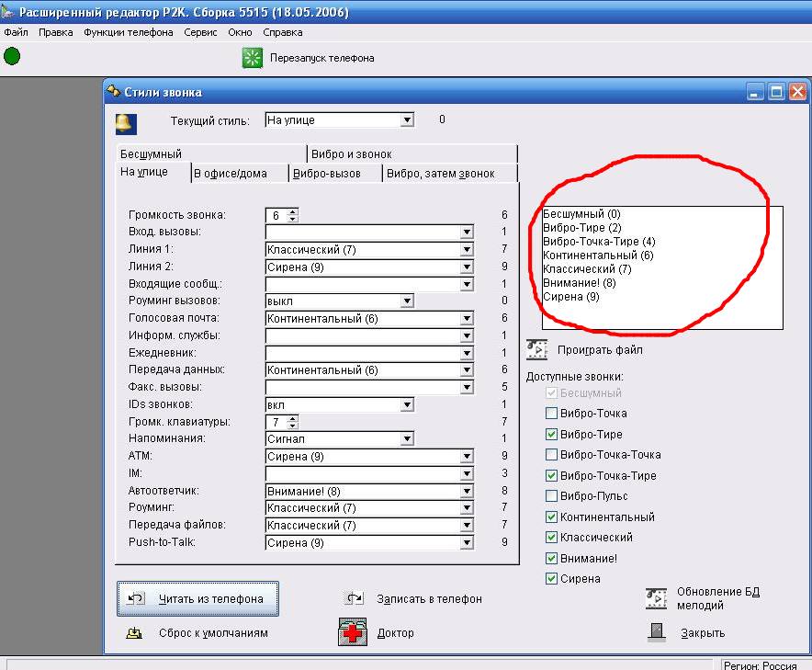Switch to the Вибро-вызов tab
The height and width of the screenshot is (670, 812).
pos(335,173)
